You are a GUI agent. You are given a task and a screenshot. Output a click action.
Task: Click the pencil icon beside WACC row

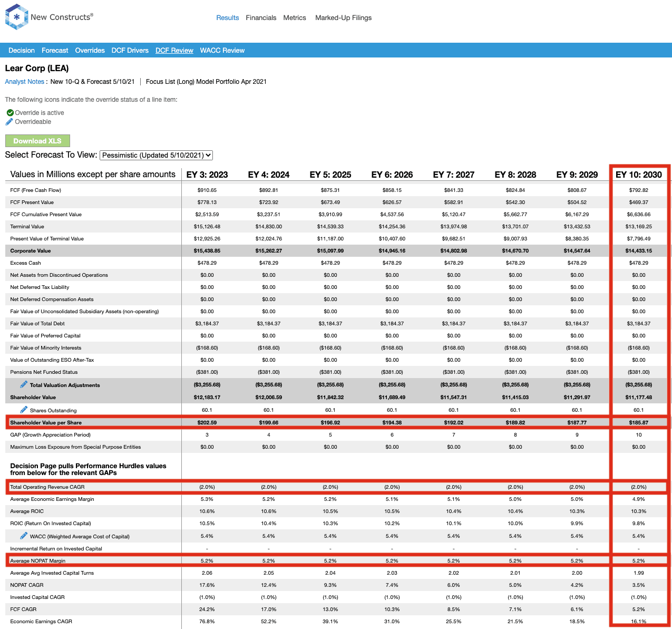24,536
